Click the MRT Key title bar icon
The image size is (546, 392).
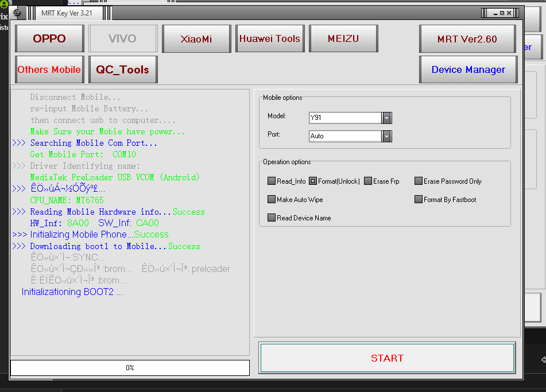(17, 13)
